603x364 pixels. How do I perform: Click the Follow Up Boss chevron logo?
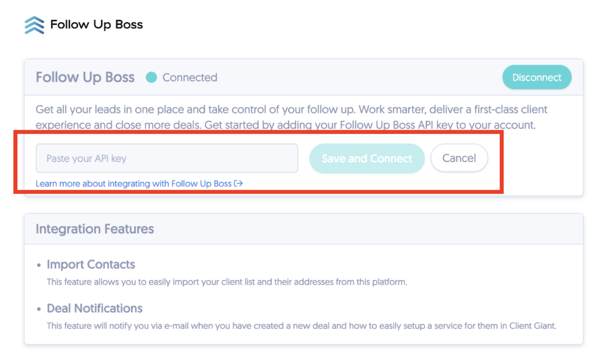click(x=34, y=25)
